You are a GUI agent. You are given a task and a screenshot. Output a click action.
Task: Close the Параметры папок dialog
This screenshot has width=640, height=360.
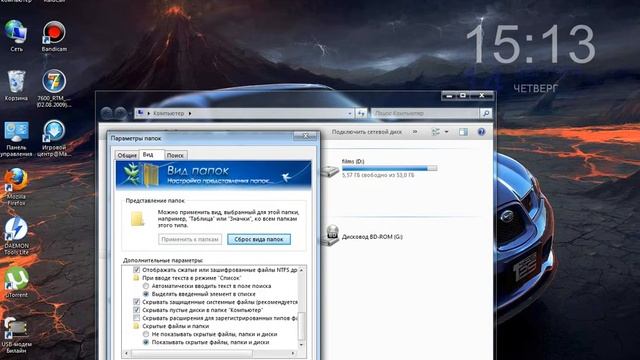pyautogui.click(x=305, y=136)
